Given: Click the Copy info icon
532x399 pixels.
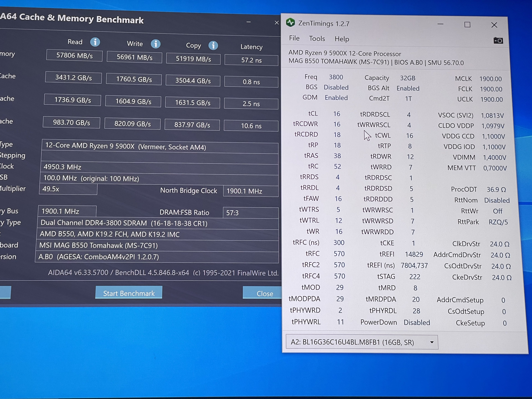Looking at the screenshot, I should (x=213, y=45).
